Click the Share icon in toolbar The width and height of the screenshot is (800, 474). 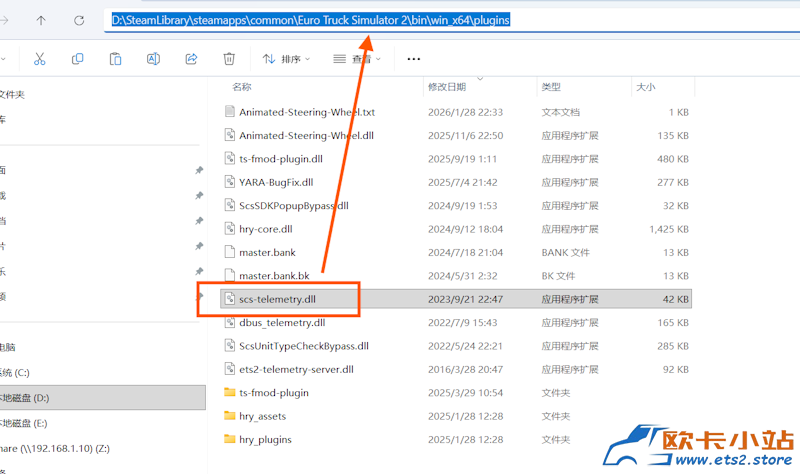click(x=191, y=59)
